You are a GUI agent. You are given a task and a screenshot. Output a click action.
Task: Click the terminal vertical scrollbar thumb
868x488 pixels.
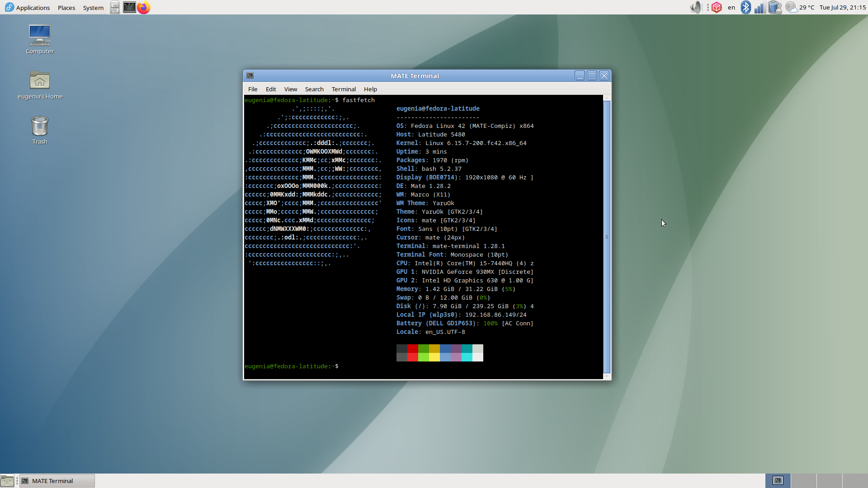[x=607, y=237]
